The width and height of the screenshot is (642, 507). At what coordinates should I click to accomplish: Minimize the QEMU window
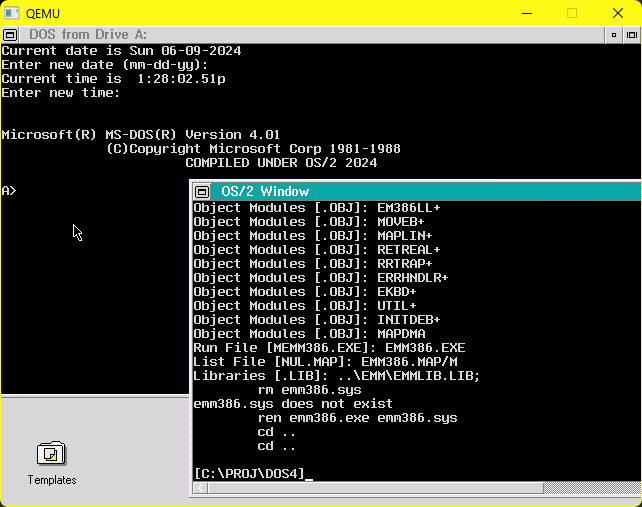[x=527, y=13]
